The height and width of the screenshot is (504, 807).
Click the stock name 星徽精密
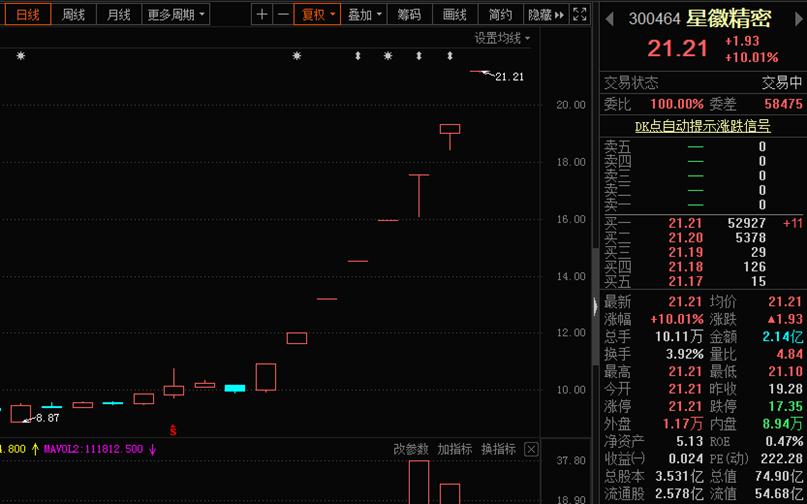pos(728,19)
